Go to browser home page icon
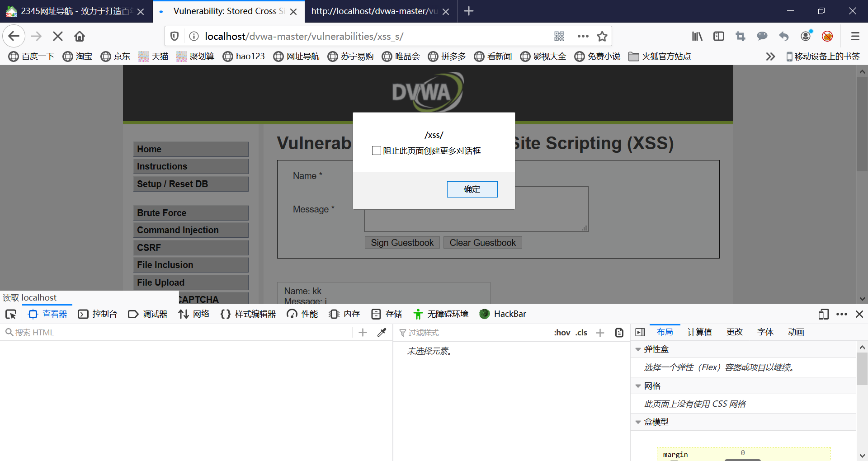 (x=80, y=36)
